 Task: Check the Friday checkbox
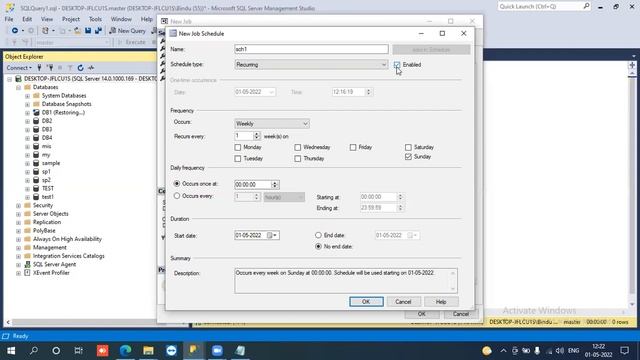[x=353, y=147]
